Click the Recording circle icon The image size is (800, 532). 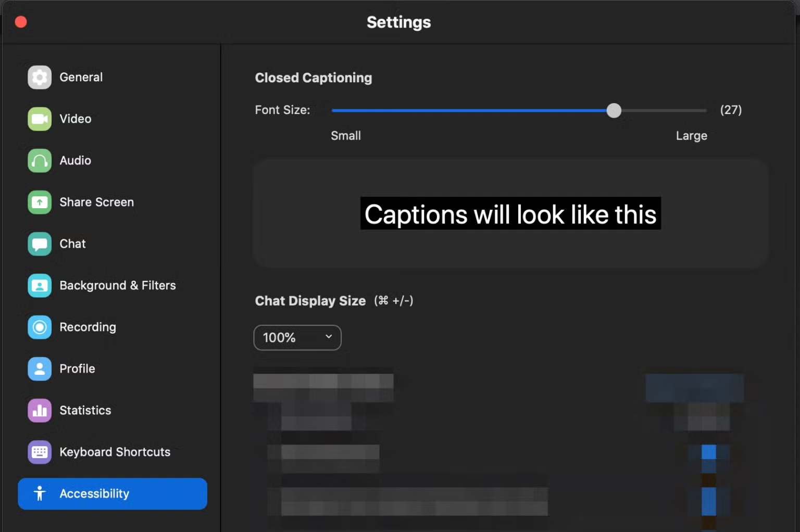(40, 327)
